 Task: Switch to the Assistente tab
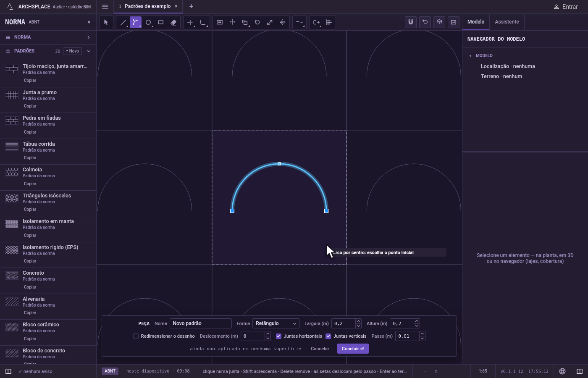tap(507, 22)
